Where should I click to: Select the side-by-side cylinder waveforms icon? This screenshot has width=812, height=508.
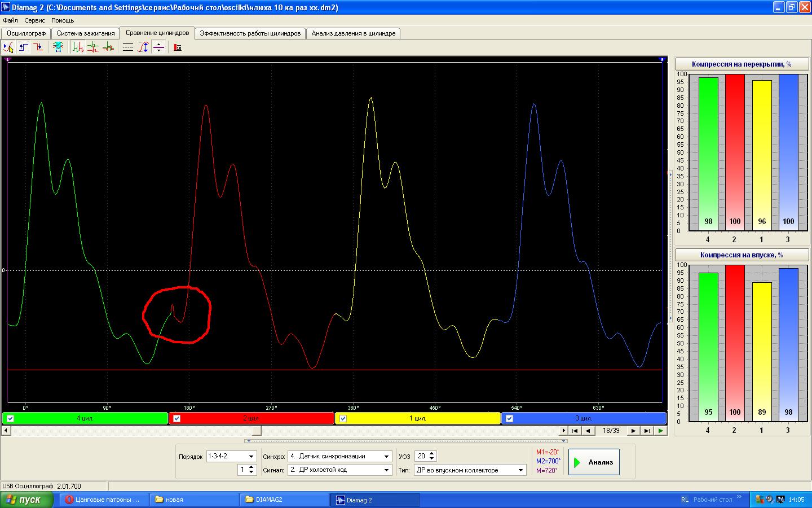point(78,47)
